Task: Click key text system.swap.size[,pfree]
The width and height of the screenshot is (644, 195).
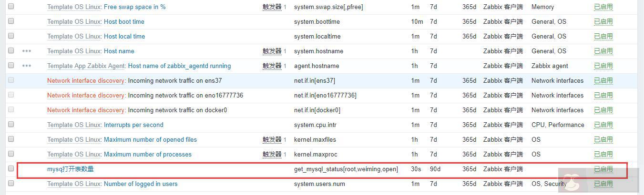Action: tap(328, 7)
